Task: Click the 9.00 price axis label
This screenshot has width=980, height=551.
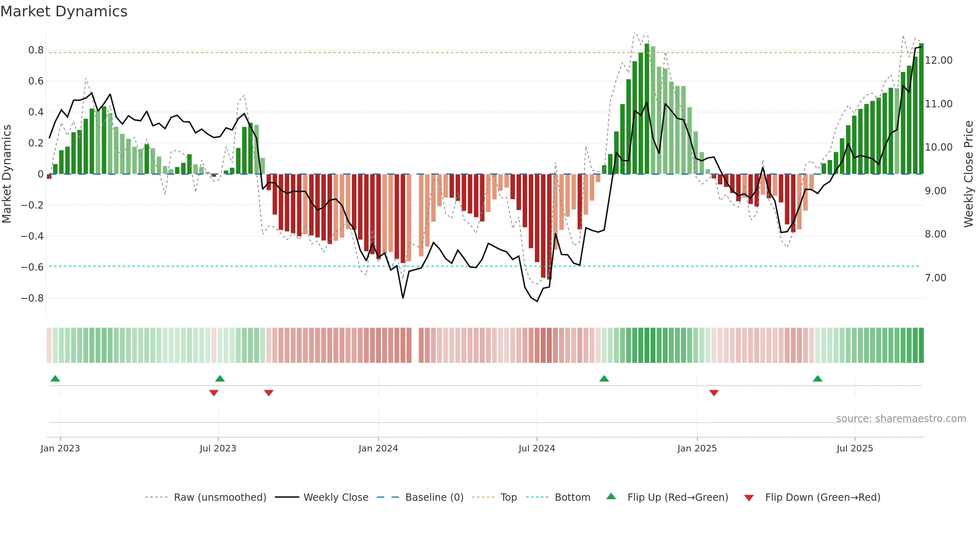Action: tap(935, 191)
